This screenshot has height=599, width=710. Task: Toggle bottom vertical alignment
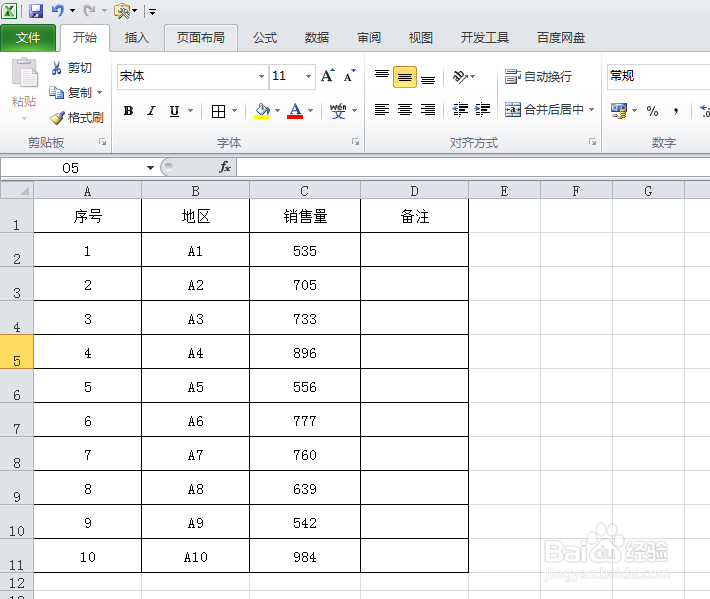coord(428,78)
